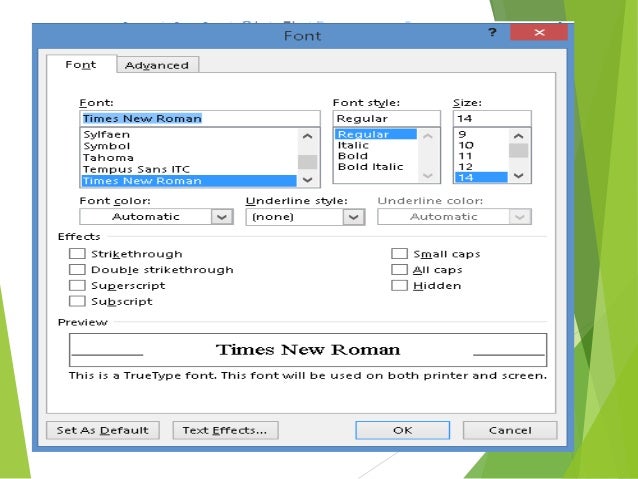The image size is (638, 479).
Task: Click the Font style input field
Action: [x=387, y=118]
